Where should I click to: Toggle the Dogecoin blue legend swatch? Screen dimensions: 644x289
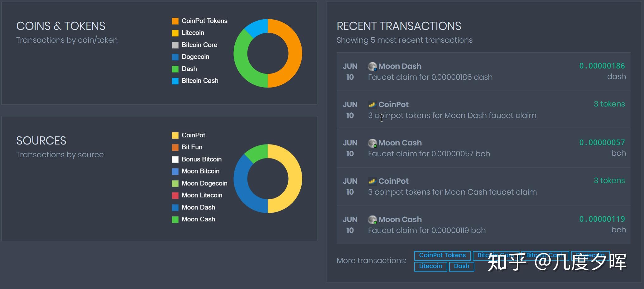(x=175, y=57)
